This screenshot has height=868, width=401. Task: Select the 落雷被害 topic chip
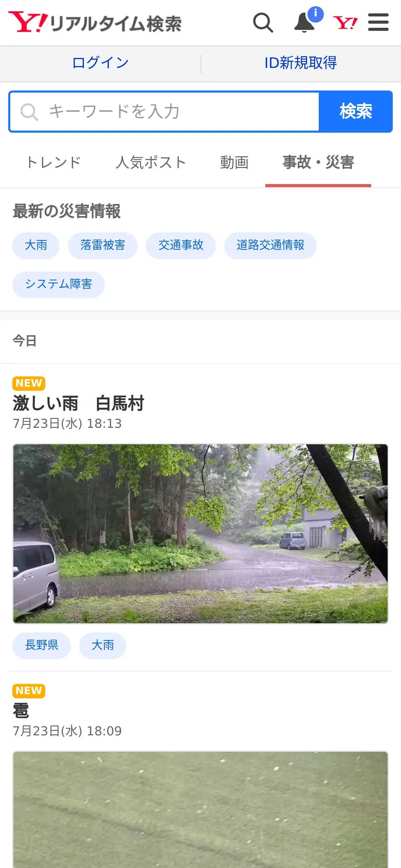click(103, 245)
